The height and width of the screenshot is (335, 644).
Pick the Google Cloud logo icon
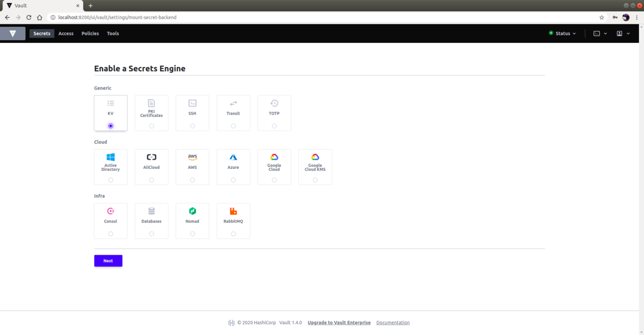[274, 157]
